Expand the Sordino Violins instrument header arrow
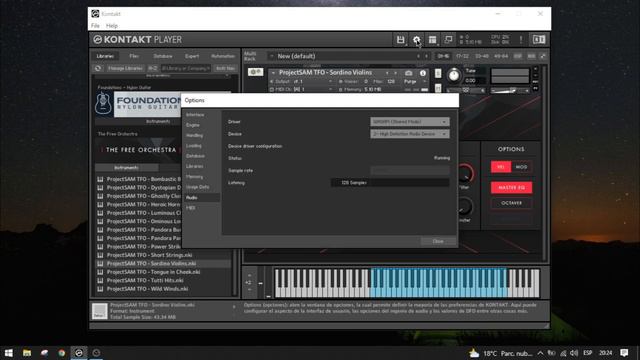The height and width of the screenshot is (360, 640). (x=273, y=73)
